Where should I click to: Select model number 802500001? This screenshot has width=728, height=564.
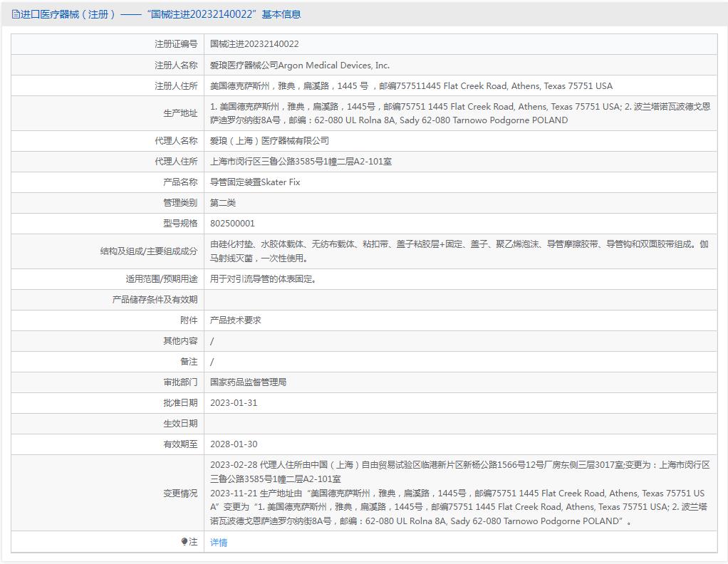click(232, 224)
